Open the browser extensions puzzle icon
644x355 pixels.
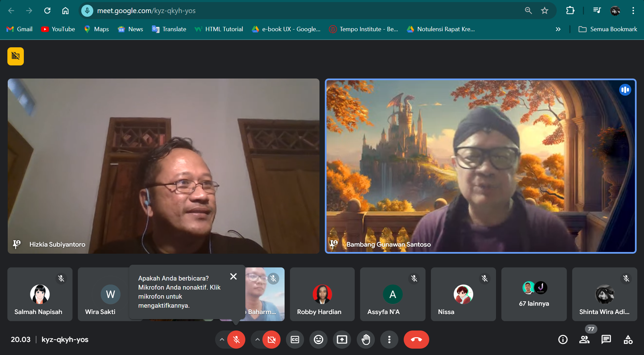pos(570,11)
